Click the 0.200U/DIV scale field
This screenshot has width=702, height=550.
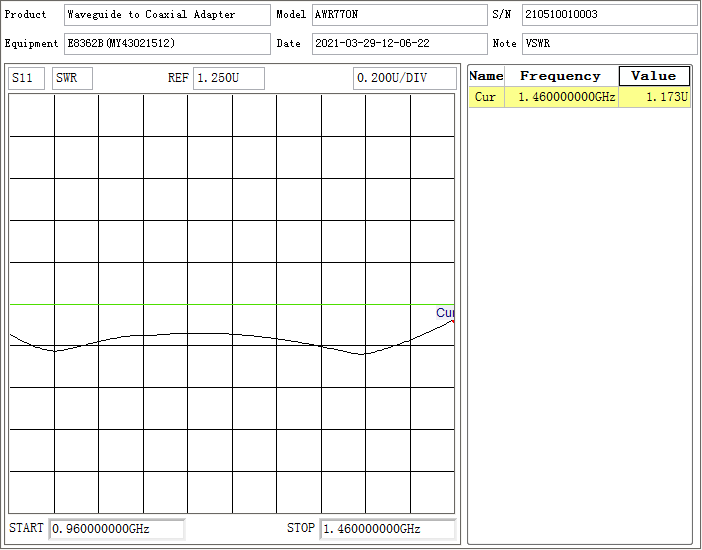point(403,79)
